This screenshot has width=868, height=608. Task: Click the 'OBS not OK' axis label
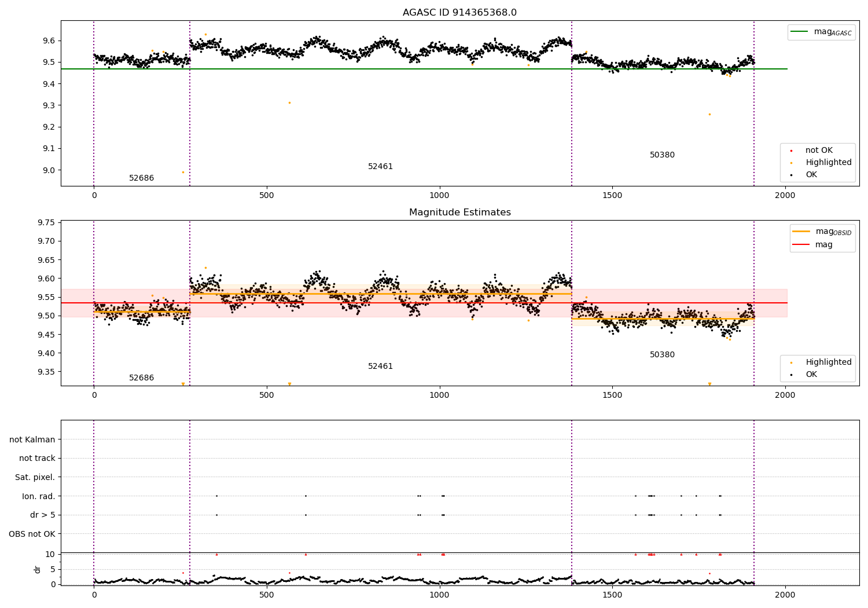pos(32,534)
